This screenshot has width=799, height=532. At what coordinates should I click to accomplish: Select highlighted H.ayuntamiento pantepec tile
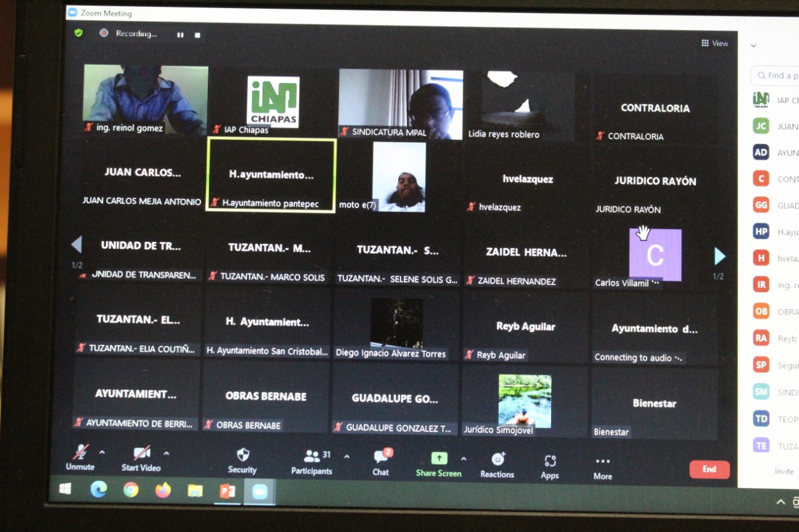[272, 175]
